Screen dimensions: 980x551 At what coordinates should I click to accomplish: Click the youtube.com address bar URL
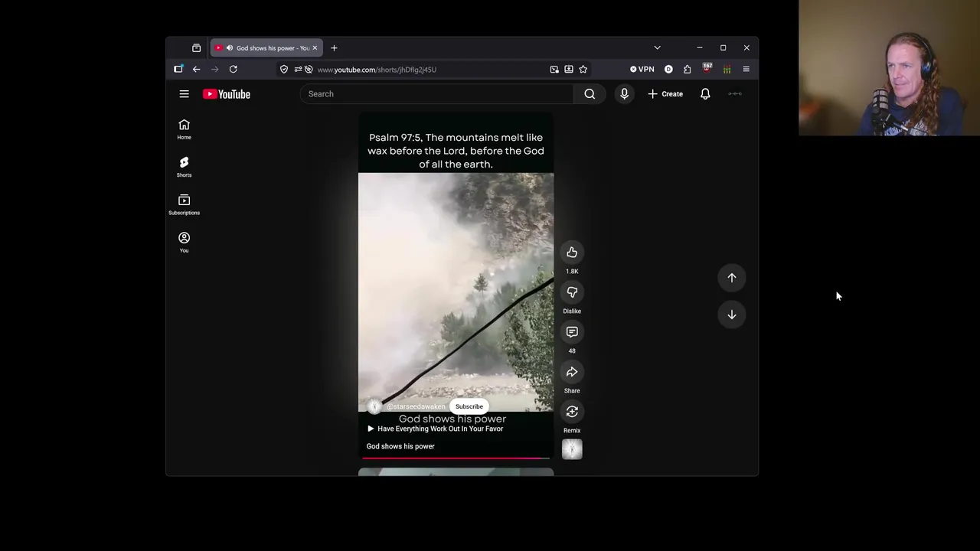pyautogui.click(x=377, y=69)
